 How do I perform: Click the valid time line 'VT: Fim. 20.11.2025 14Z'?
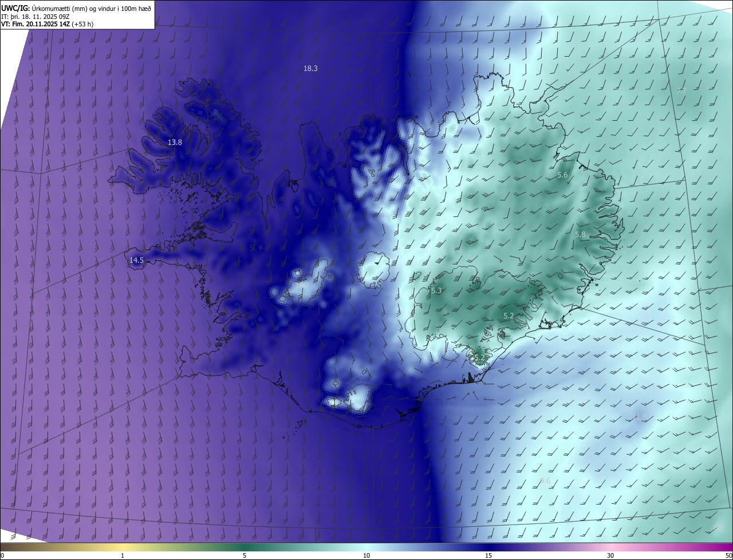click(36, 24)
